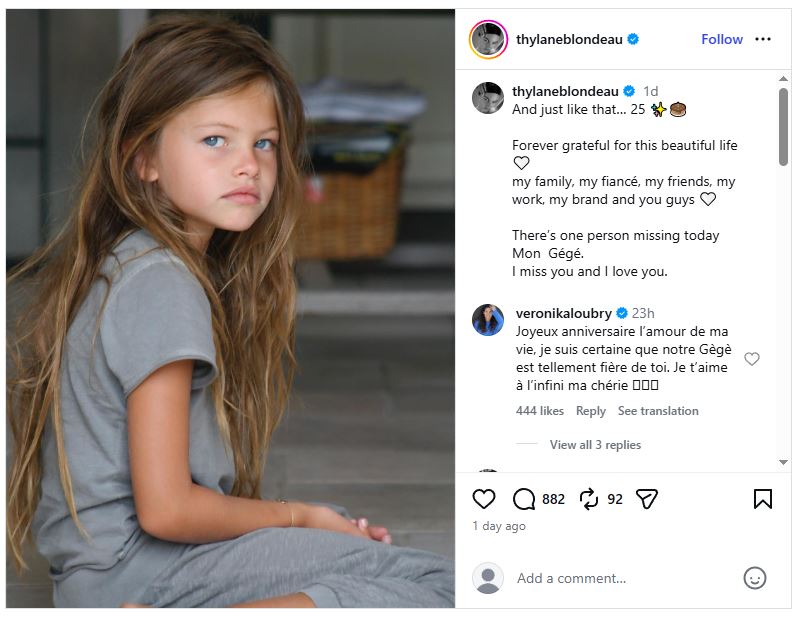Save post with bookmark icon
Screen dimensions: 805x624
tap(763, 499)
